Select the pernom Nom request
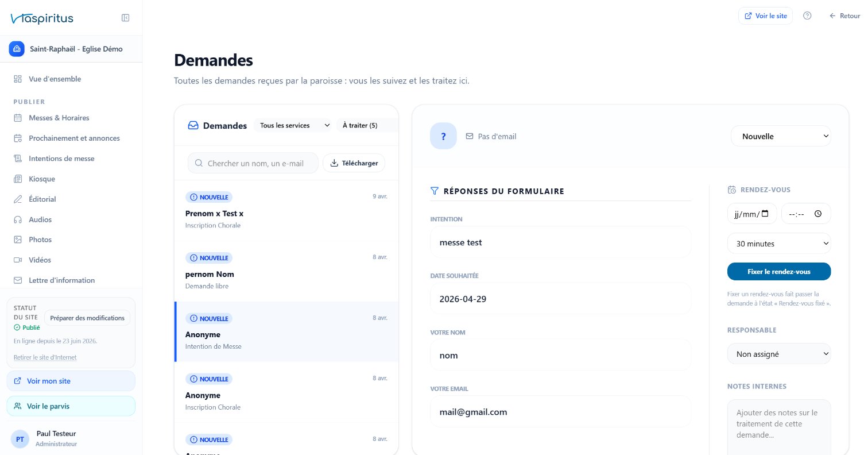The image size is (868, 455). click(286, 272)
